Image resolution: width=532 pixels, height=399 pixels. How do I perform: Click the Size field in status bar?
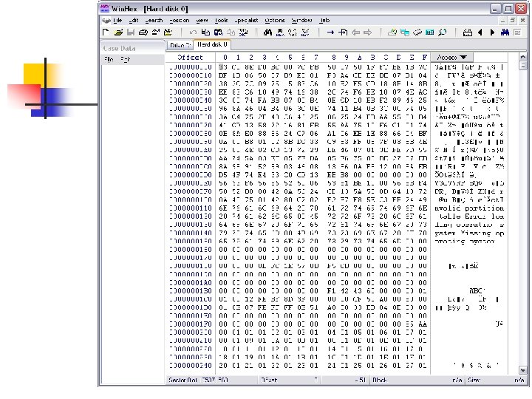coord(496,380)
